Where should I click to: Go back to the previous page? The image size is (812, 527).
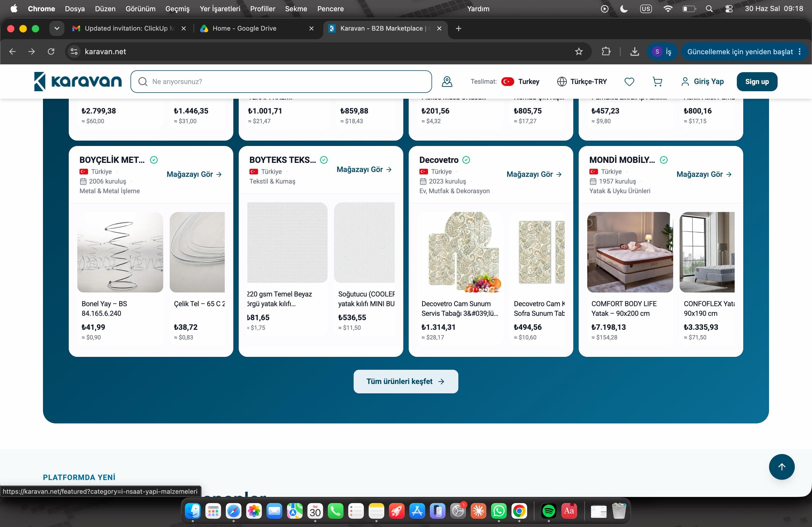pyautogui.click(x=12, y=52)
